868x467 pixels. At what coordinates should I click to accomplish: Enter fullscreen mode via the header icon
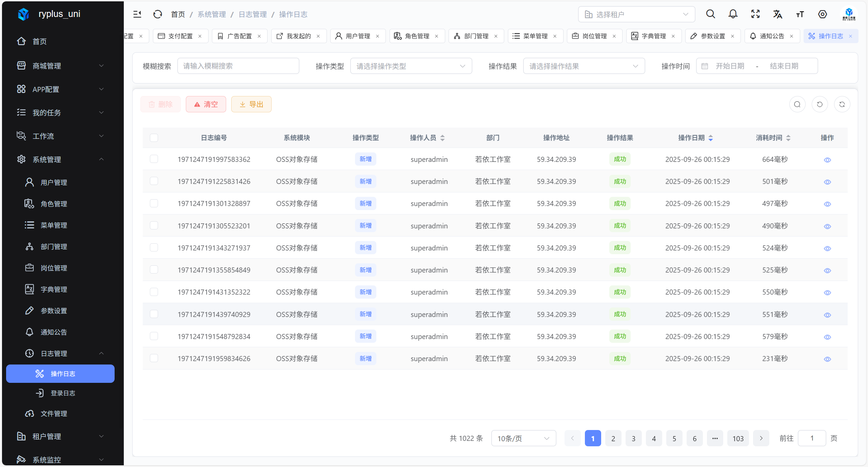755,14
